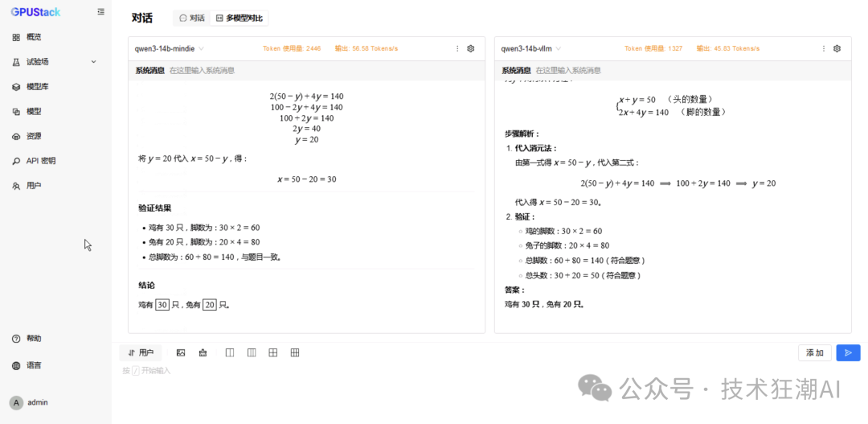Click the boxed 30 in the conclusion
This screenshot has width=868, height=424.
point(162,305)
